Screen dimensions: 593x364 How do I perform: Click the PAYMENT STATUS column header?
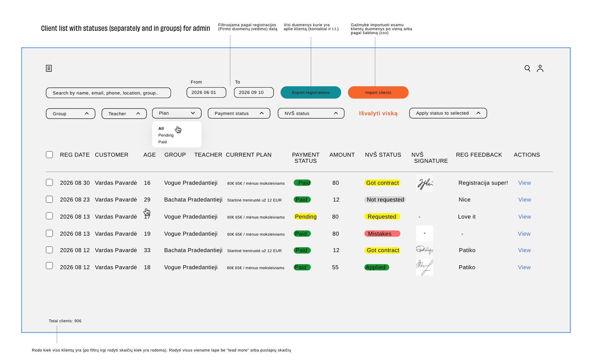tap(306, 158)
